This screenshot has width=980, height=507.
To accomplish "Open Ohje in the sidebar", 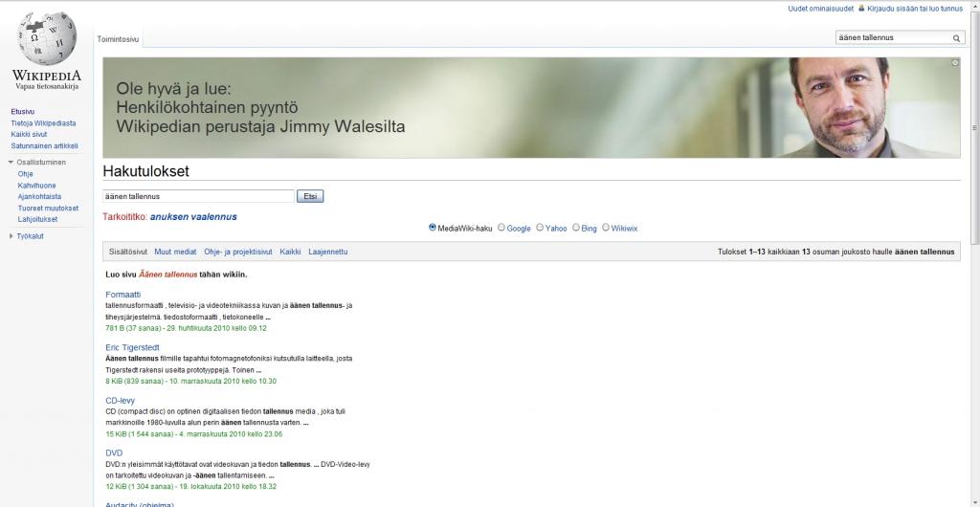I will pos(25,174).
